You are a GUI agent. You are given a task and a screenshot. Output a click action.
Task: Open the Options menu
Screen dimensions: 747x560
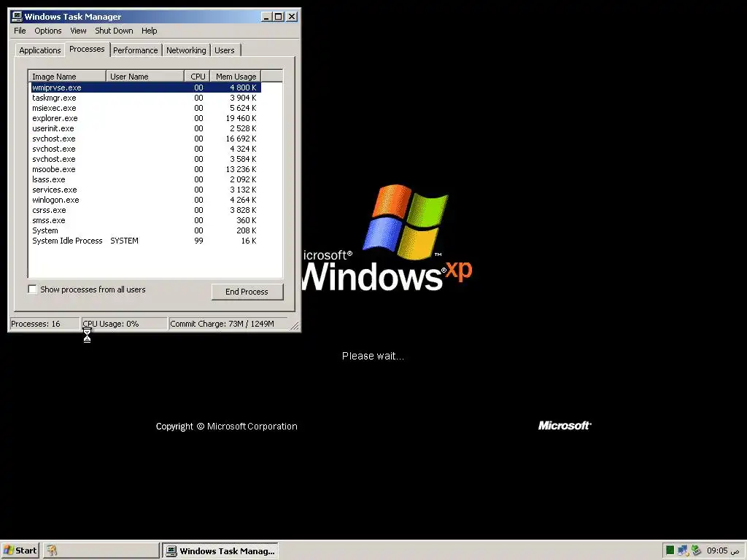coord(47,31)
